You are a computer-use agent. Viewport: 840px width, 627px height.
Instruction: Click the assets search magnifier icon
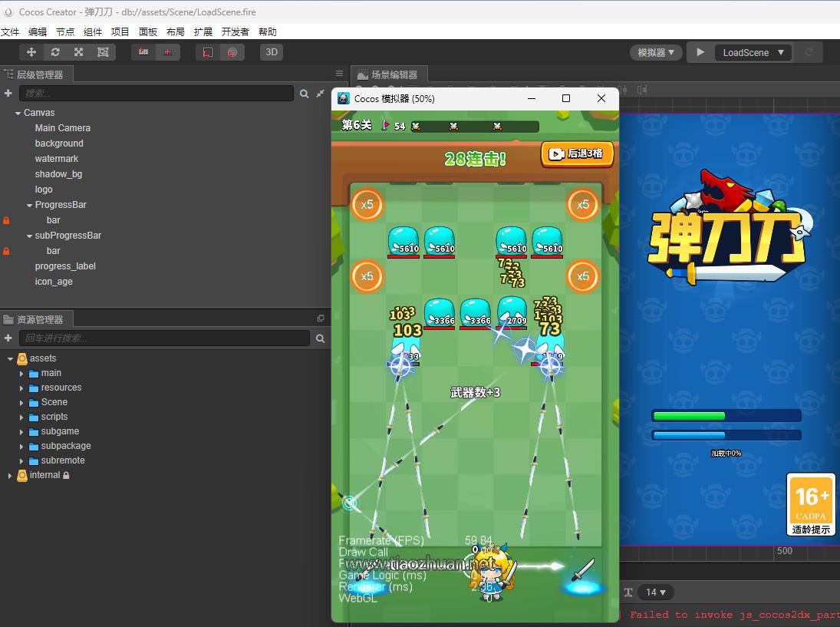pos(321,338)
